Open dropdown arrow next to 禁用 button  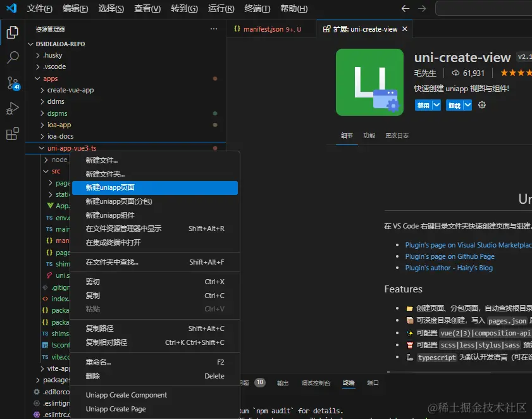[x=436, y=105]
